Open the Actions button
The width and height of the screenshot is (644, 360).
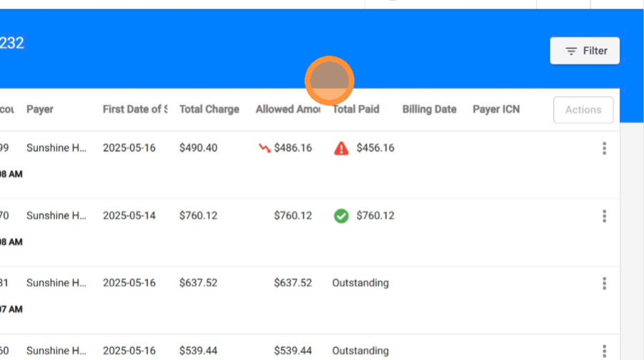tap(583, 110)
